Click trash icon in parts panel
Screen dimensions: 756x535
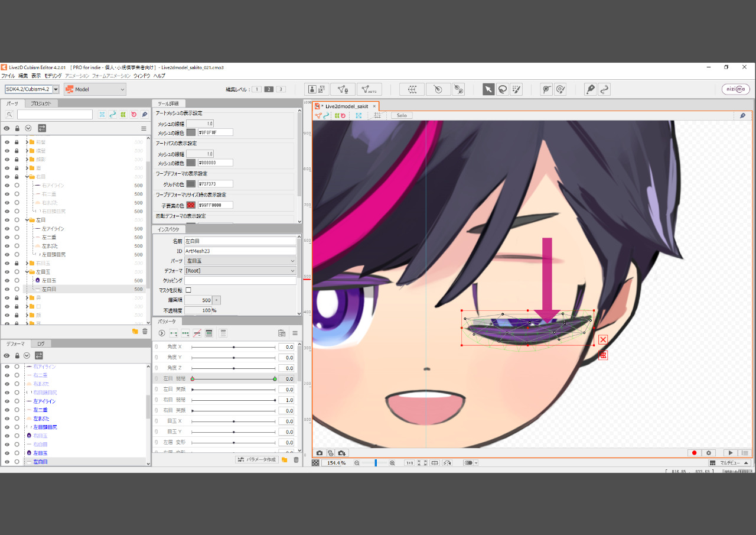pyautogui.click(x=145, y=332)
